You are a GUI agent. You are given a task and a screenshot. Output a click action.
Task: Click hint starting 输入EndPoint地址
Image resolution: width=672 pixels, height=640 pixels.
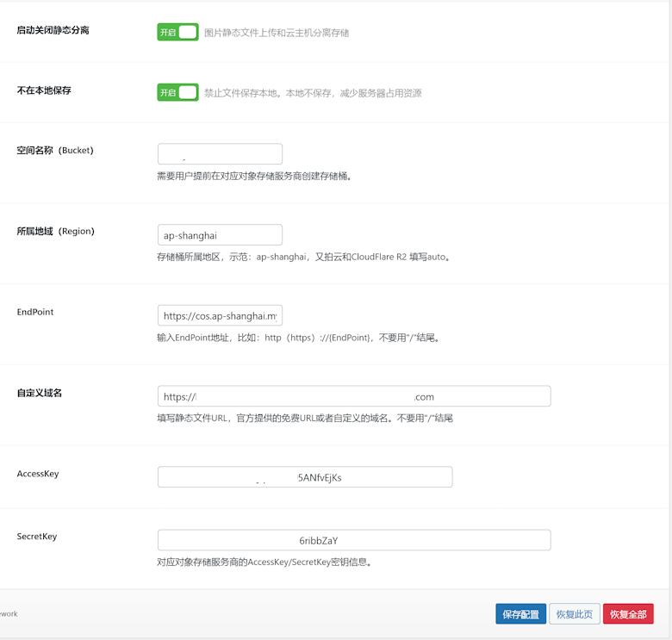point(298,338)
